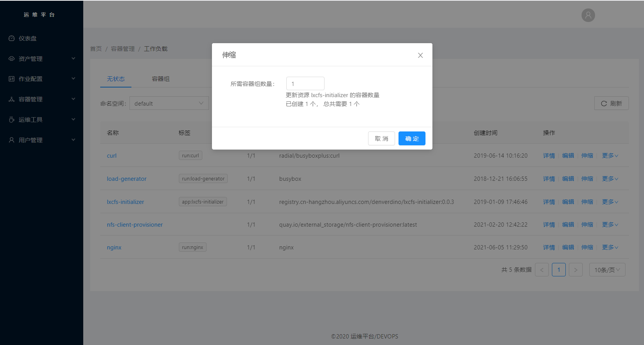This screenshot has height=345, width=644.
Task: Open the curl workload link
Action: click(112, 156)
